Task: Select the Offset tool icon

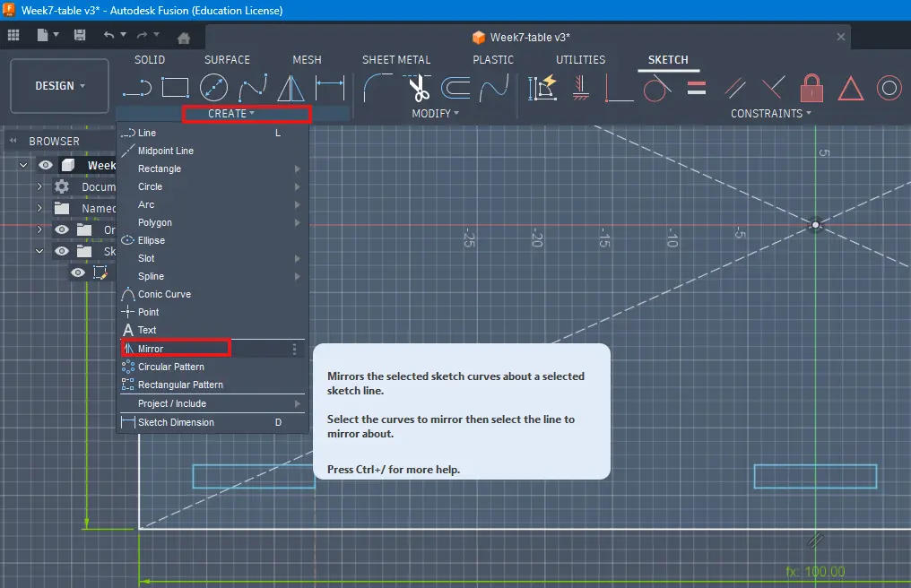Action: (455, 88)
